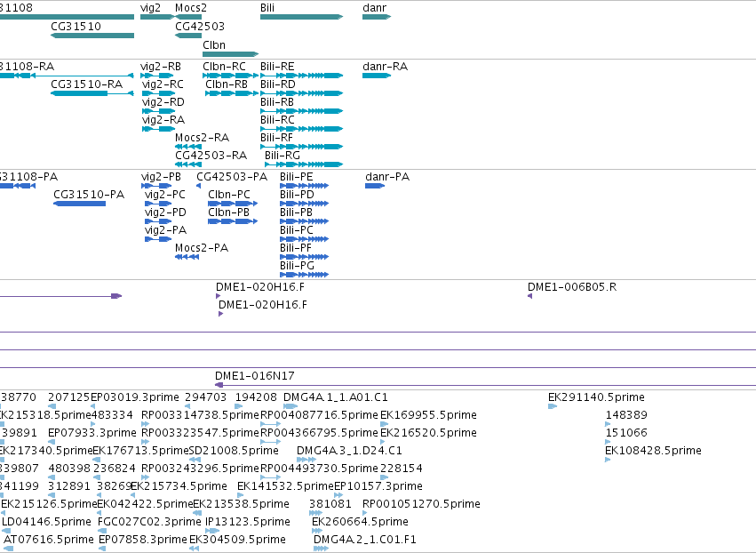Click the Mocs2-RA transcript
This screenshot has width=756, height=553.
click(188, 147)
